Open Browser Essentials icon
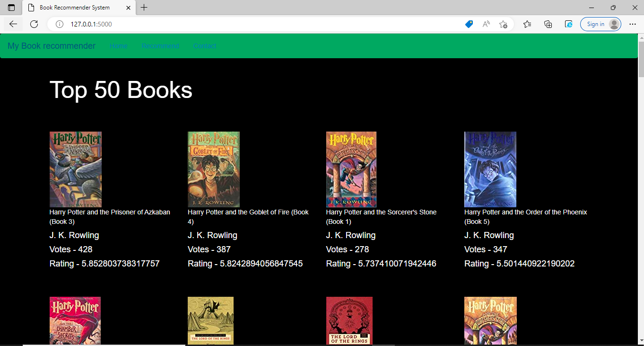The height and width of the screenshot is (346, 644). [x=568, y=24]
